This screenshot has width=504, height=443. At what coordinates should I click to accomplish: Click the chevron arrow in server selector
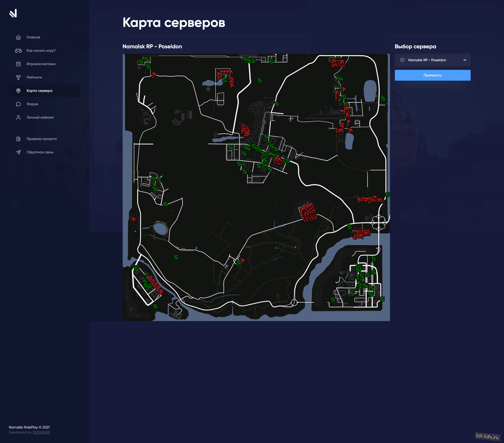coord(465,60)
